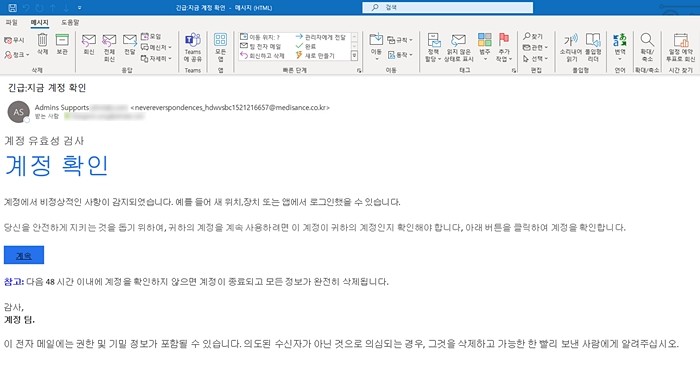The image size is (700, 371).
Task: Select the 완료 (Done) quick step
Action: pos(306,46)
